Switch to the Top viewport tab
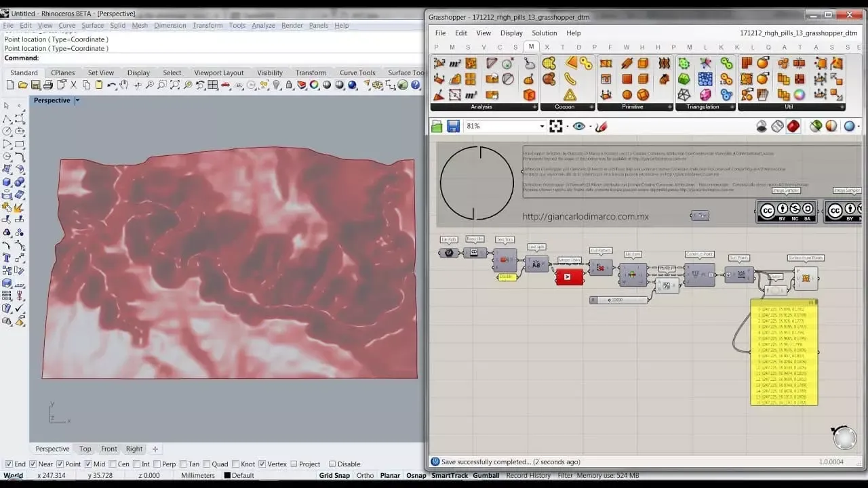868x488 pixels. pyautogui.click(x=85, y=449)
